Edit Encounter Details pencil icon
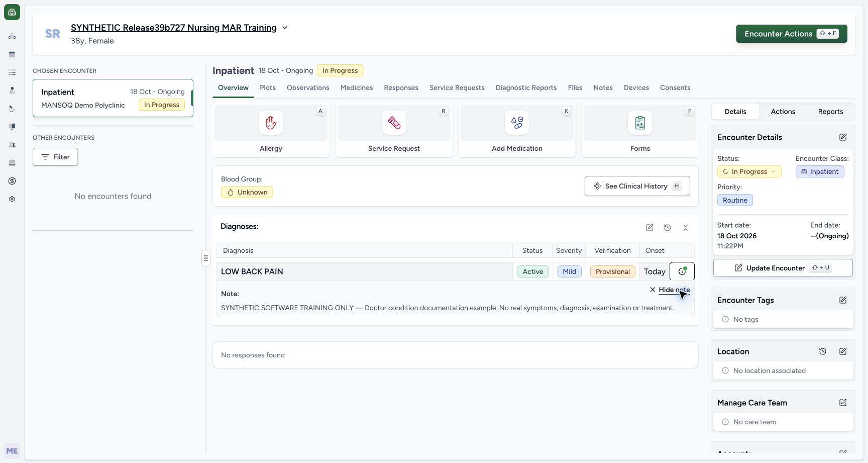The height and width of the screenshot is (463, 868). coord(843,137)
